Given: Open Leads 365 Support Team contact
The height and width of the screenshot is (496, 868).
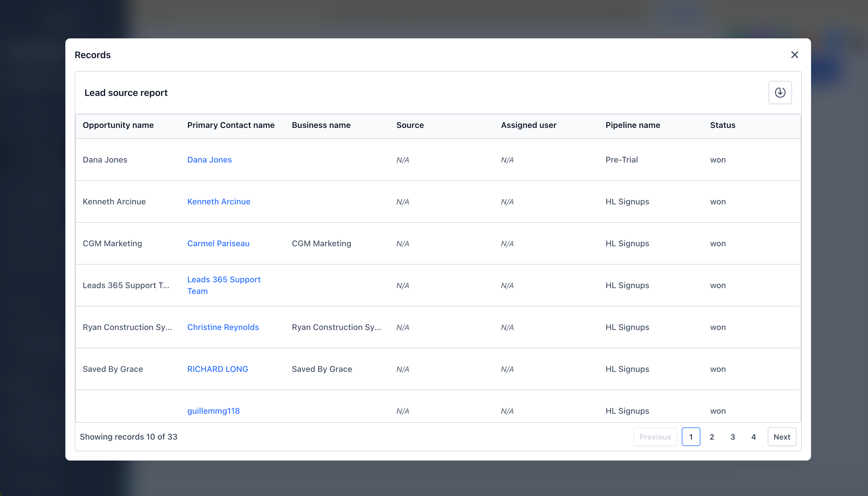Looking at the screenshot, I should (224, 286).
